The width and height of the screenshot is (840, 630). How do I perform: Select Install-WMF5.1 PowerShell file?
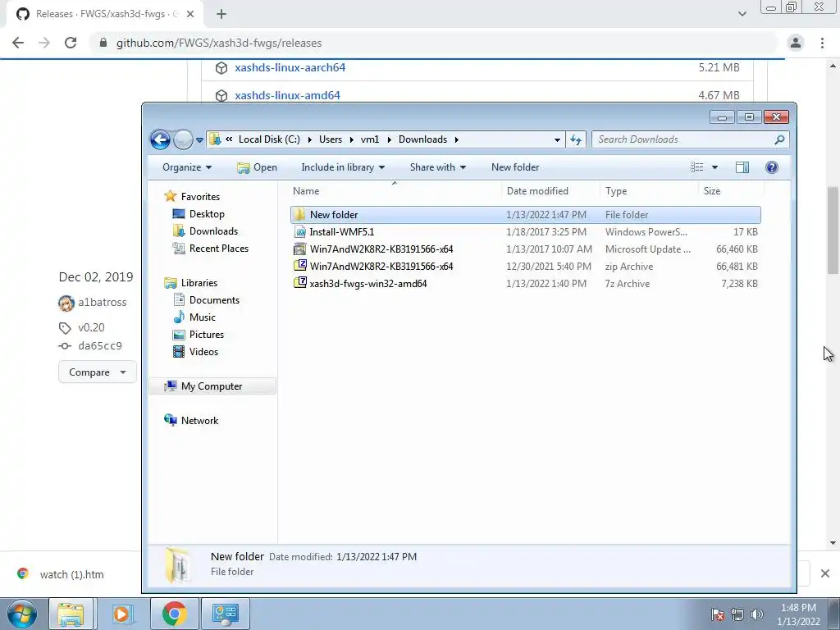pos(525,232)
